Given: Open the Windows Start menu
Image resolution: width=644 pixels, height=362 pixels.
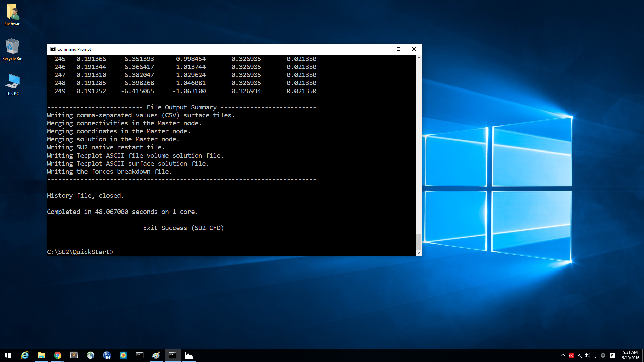Looking at the screenshot, I should (8, 355).
